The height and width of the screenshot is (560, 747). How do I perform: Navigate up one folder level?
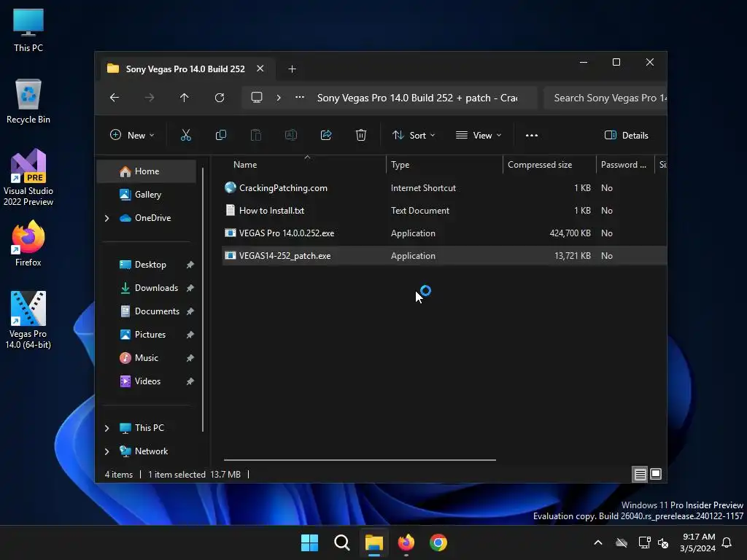pyautogui.click(x=185, y=98)
